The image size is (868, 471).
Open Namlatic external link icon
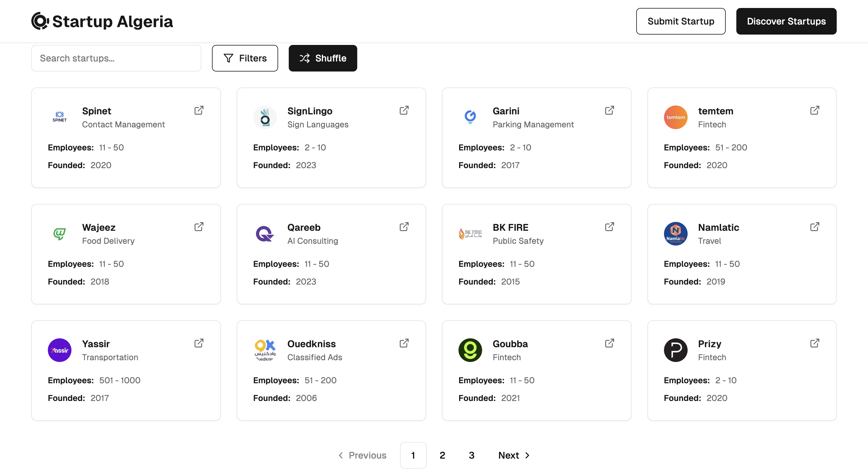[x=815, y=227]
